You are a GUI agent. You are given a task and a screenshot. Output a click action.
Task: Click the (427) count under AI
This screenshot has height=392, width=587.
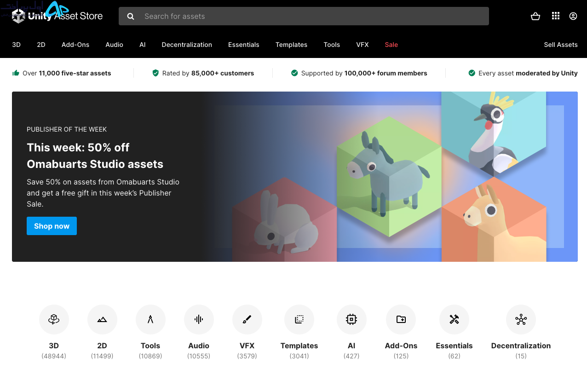click(x=351, y=356)
